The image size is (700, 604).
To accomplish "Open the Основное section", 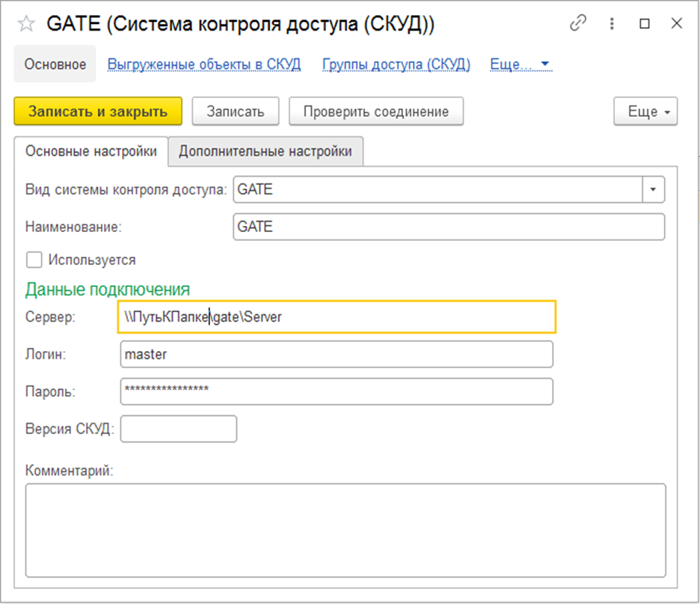I will point(55,64).
